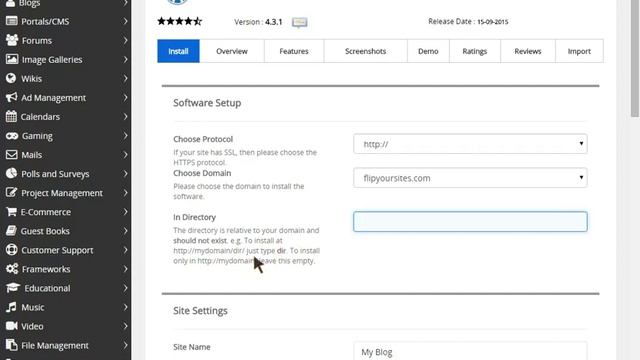The width and height of the screenshot is (640, 360).
Task: Click the Customer Support lifebuoy icon
Action: click(x=11, y=249)
